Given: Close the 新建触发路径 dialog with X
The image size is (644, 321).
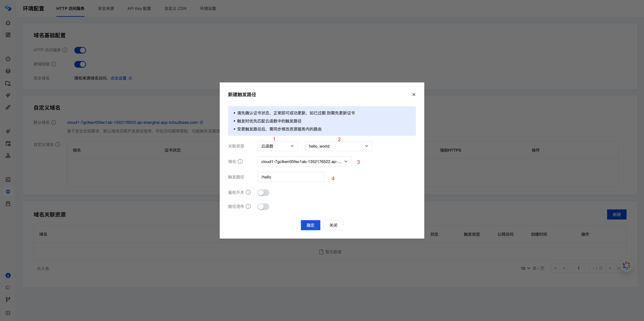Looking at the screenshot, I should click(x=414, y=94).
